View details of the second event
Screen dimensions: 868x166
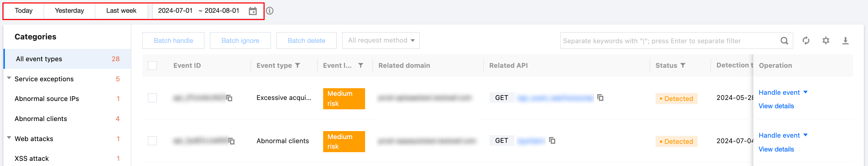click(776, 149)
